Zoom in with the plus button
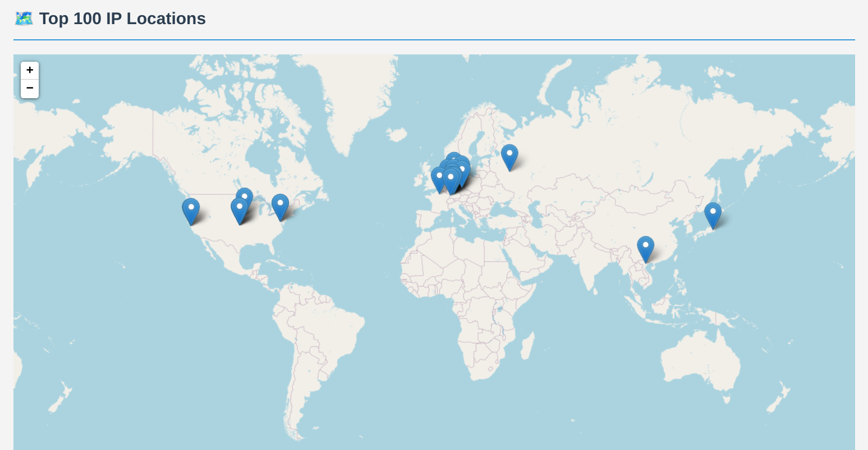Screen dimensions: 868x450 click(30, 71)
